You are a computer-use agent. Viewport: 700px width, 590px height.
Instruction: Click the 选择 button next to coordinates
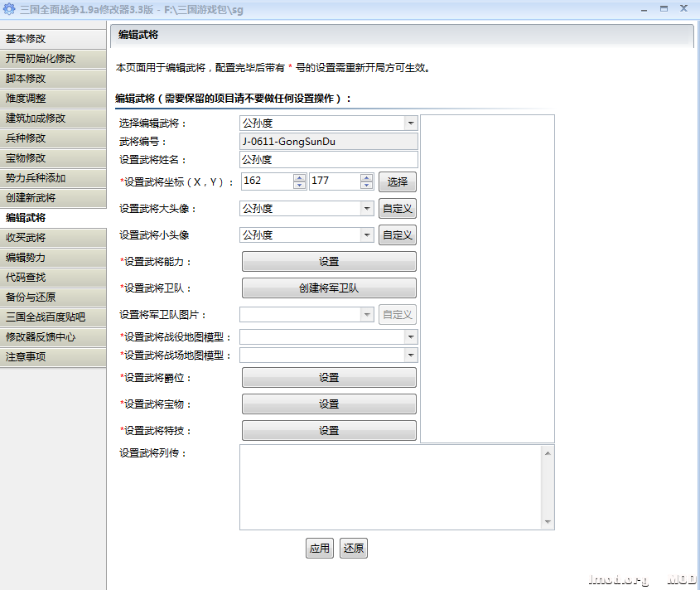tap(398, 181)
